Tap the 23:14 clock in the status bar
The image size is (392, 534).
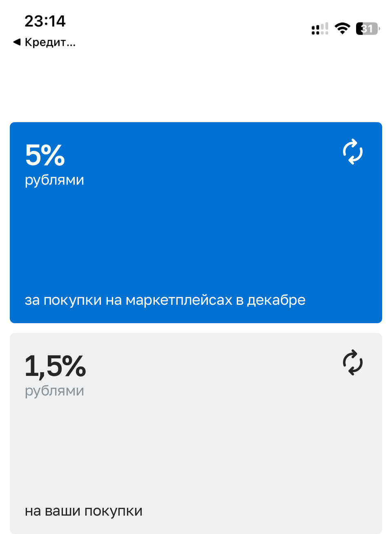click(x=45, y=21)
